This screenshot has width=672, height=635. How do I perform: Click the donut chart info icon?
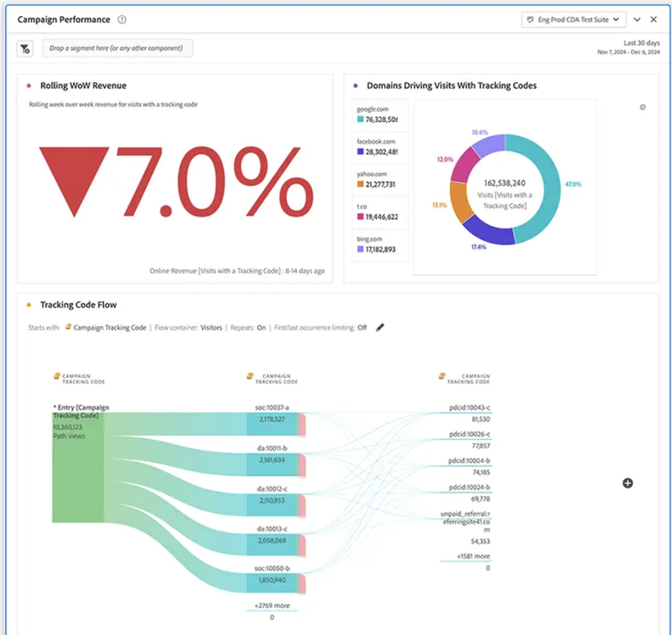point(642,107)
